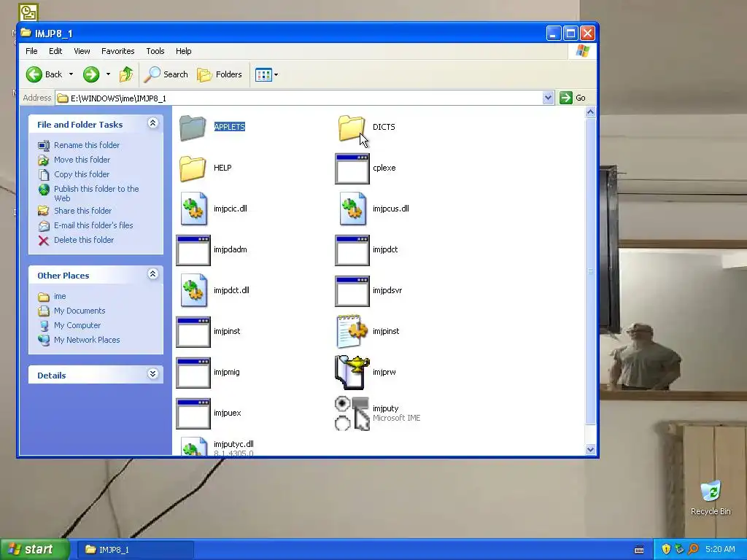747x560 pixels.
Task: Click Delete this folder
Action: tap(76, 240)
